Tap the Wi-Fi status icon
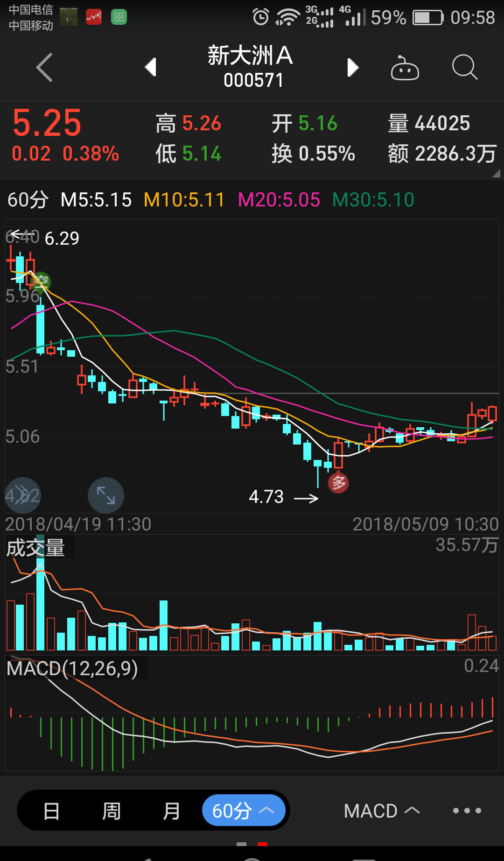Viewport: 504px width, 861px height. (x=287, y=17)
